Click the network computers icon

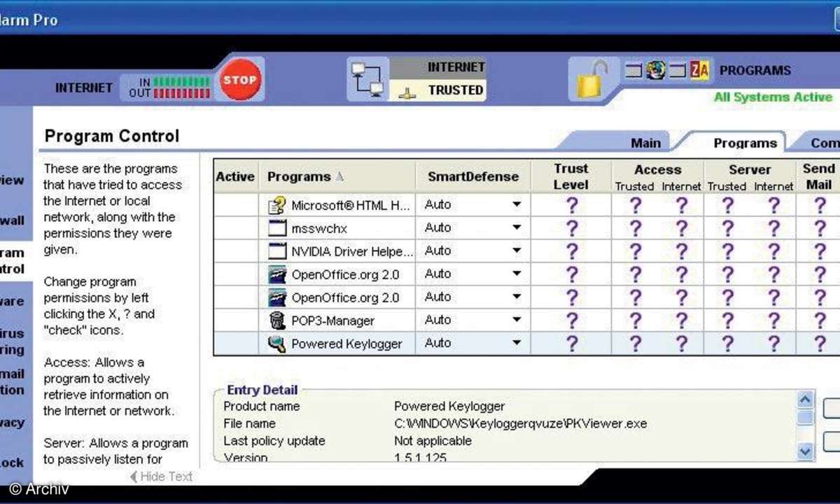tap(368, 80)
